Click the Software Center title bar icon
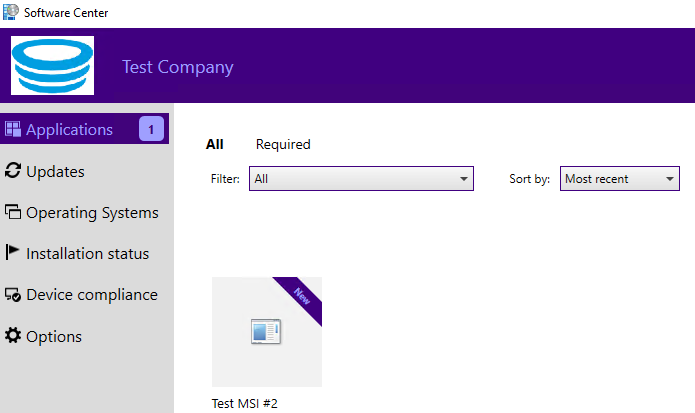This screenshot has width=695, height=413. click(10, 12)
